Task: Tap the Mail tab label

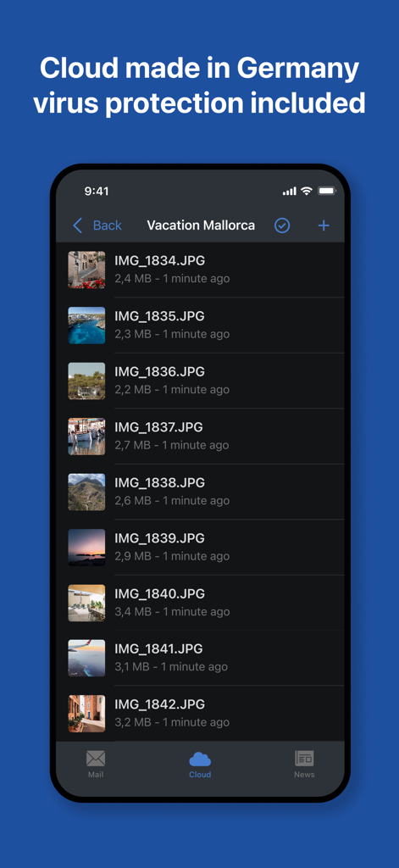Action: [x=96, y=775]
